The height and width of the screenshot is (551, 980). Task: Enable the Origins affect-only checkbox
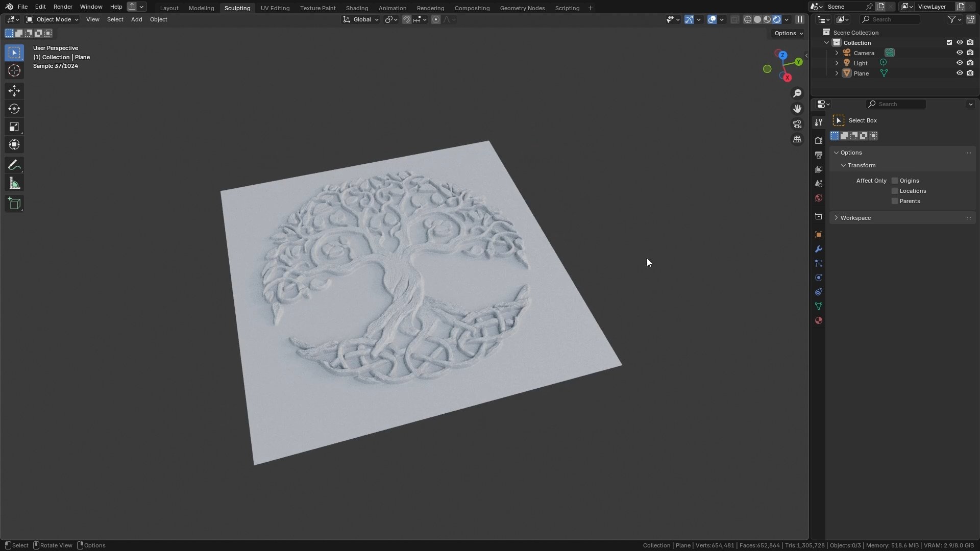(x=895, y=181)
